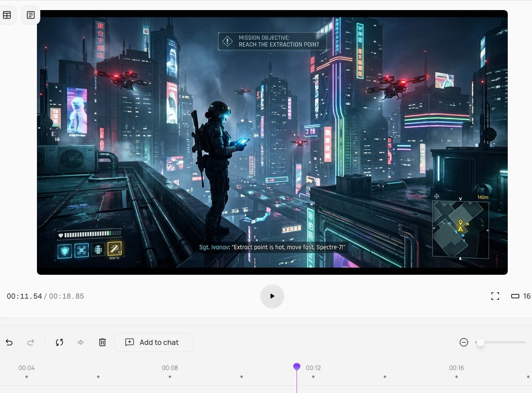Open the table layout view icon
532x393 pixels.
[7, 15]
